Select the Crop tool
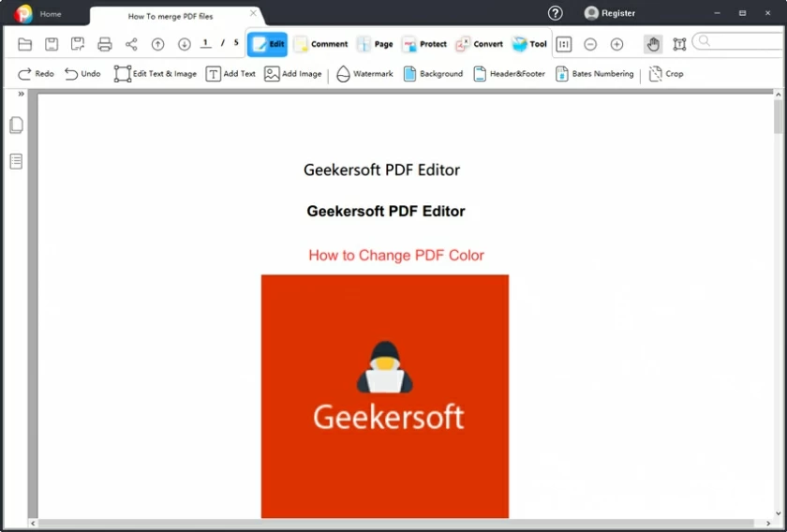Viewport: 787px width, 532px height. [x=666, y=74]
